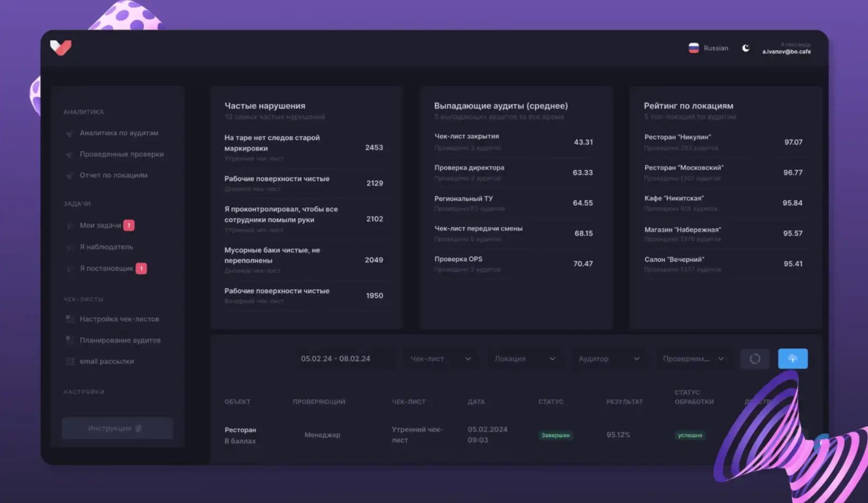Image resolution: width=868 pixels, height=503 pixels.
Task: Click the Рейтинг по локациям card title
Action: [688, 106]
